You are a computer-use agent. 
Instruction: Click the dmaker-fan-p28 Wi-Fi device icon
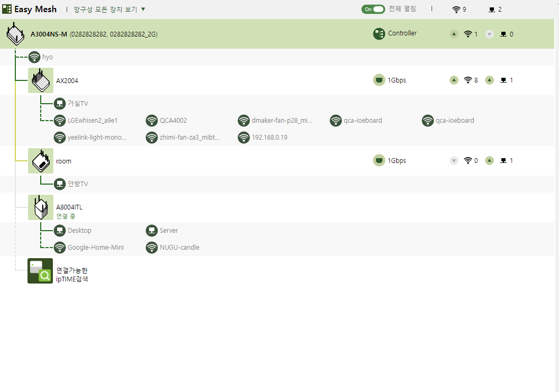tap(243, 121)
